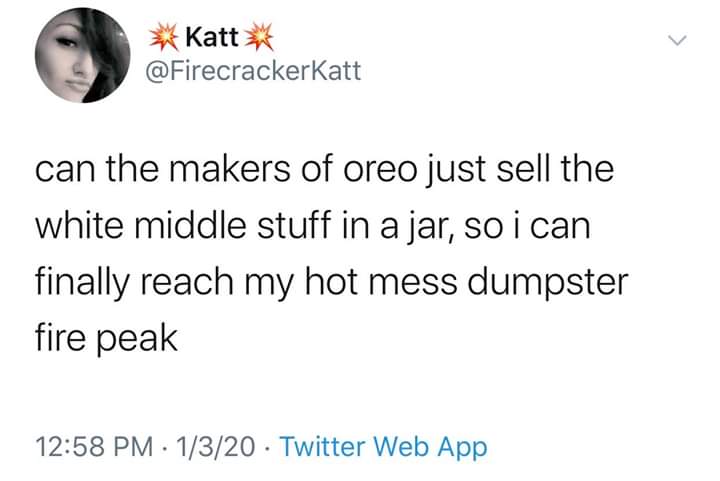The image size is (720, 481).
Task: Open the Twitter Web App link
Action: 381,446
